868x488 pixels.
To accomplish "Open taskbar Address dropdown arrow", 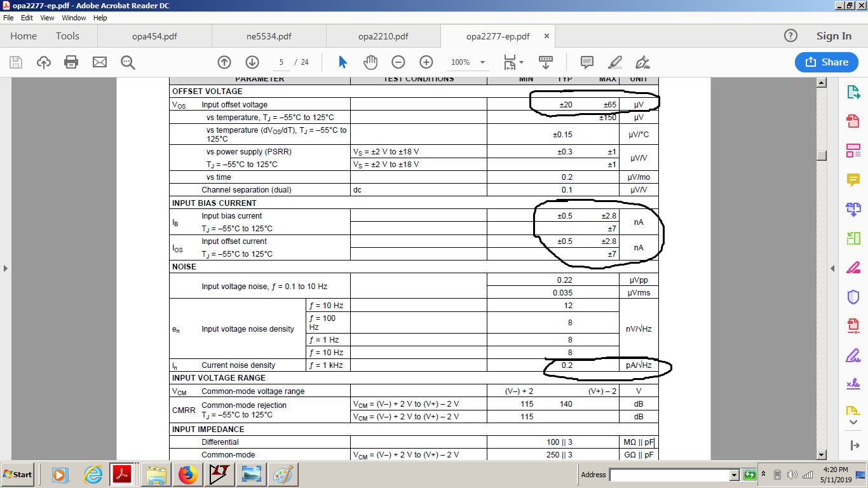I will click(x=735, y=475).
